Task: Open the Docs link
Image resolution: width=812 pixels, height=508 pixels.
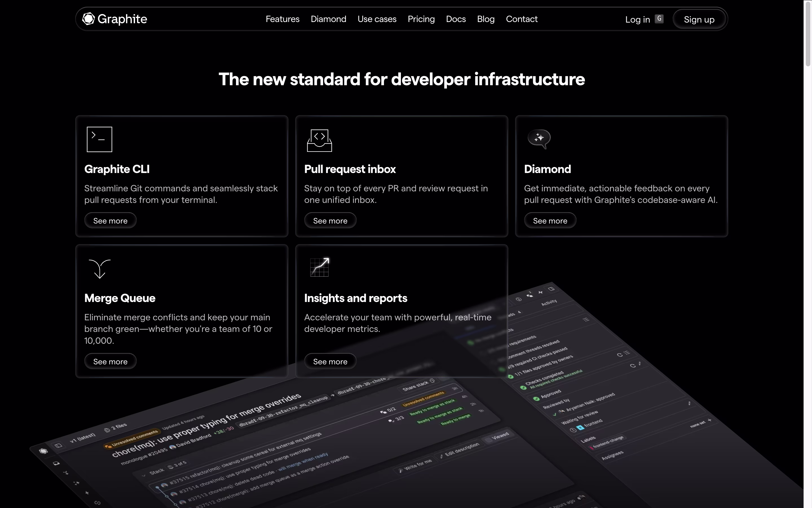Action: (x=456, y=19)
